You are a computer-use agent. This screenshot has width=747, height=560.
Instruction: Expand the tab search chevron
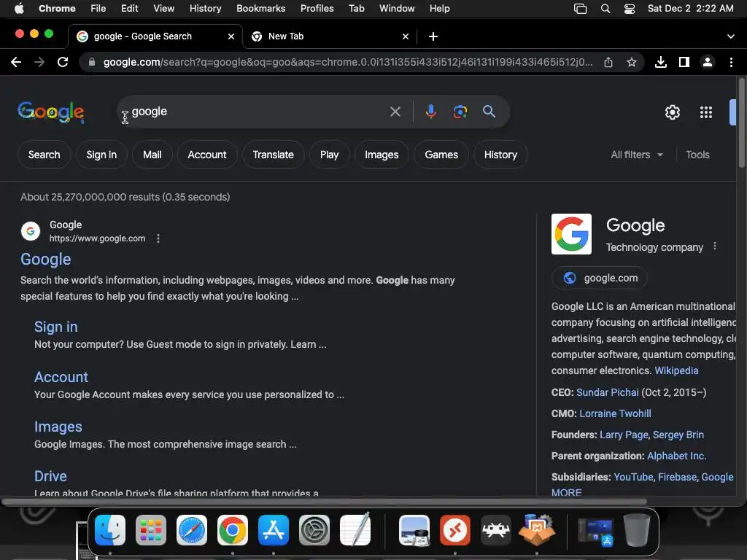pos(731,36)
